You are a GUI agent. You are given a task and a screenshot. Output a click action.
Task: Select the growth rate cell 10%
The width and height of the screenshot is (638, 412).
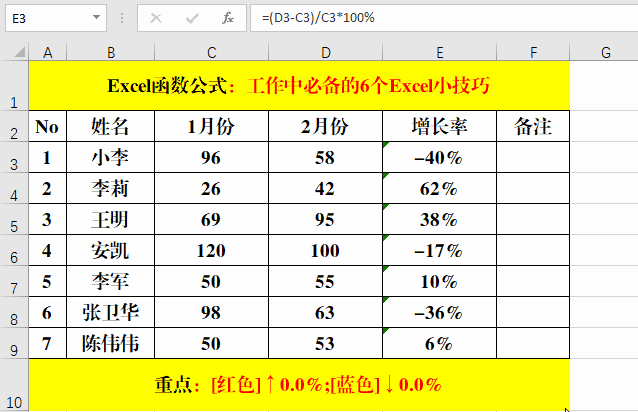pos(439,281)
